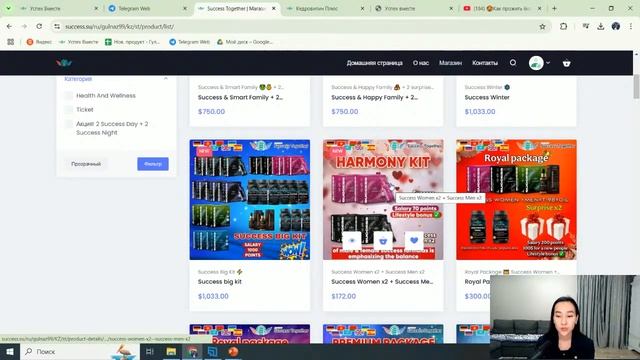Open the Telegram Web bookmark in bookmarks bar
This screenshot has height=360, width=640.
tap(189, 42)
